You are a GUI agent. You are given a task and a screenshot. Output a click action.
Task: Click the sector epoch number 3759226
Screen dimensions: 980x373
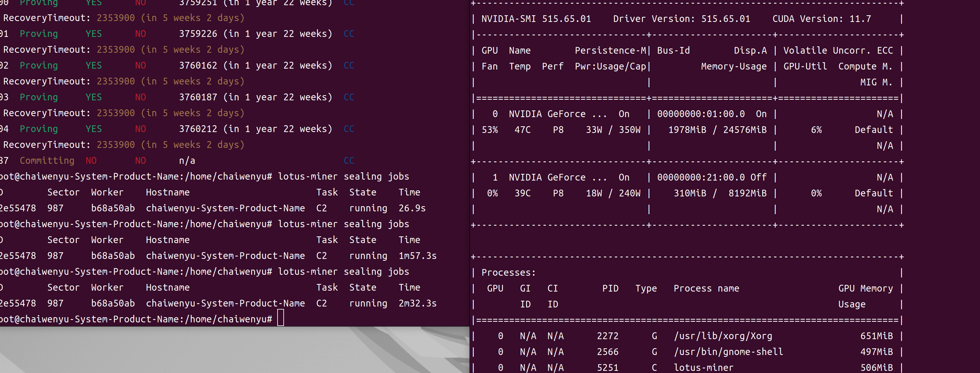pos(198,34)
